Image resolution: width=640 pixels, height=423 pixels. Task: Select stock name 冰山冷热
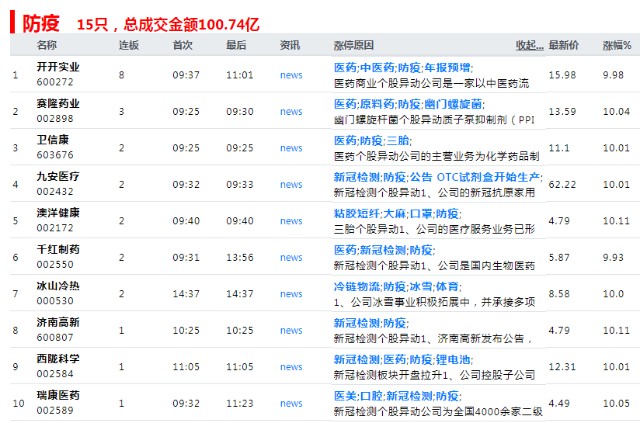pyautogui.click(x=58, y=286)
